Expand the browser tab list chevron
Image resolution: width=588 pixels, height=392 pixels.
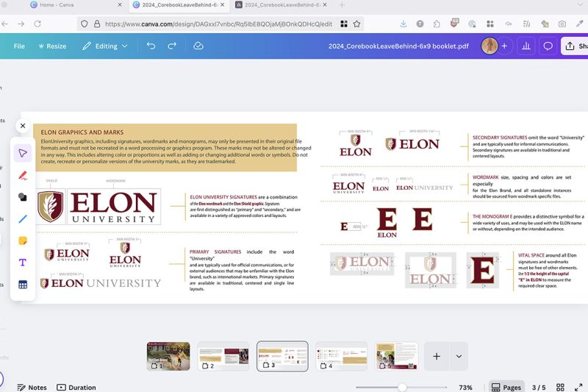tap(580, 5)
